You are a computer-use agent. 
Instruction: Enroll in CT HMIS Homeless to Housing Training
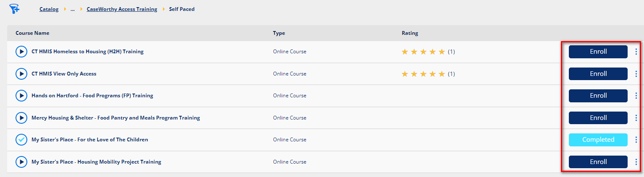pos(598,52)
